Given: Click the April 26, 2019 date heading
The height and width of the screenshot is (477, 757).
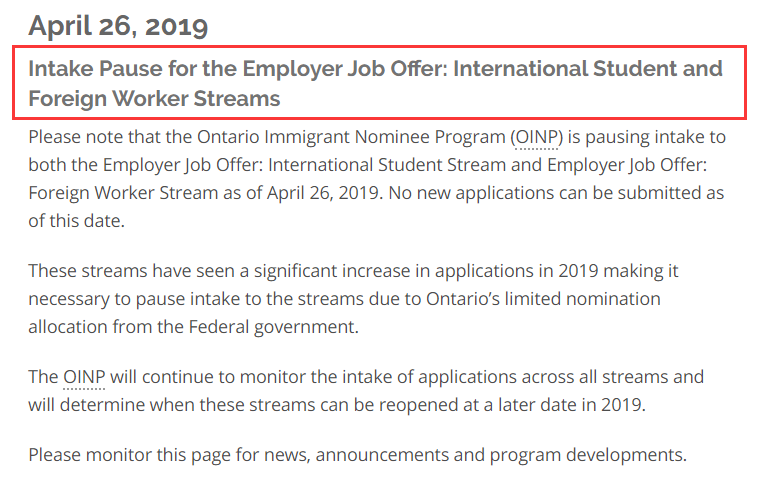Looking at the screenshot, I should coord(118,25).
